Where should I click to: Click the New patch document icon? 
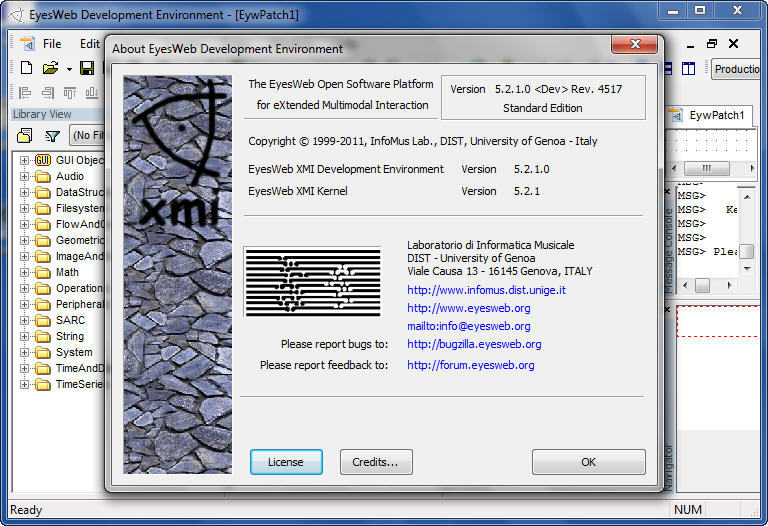pos(26,68)
